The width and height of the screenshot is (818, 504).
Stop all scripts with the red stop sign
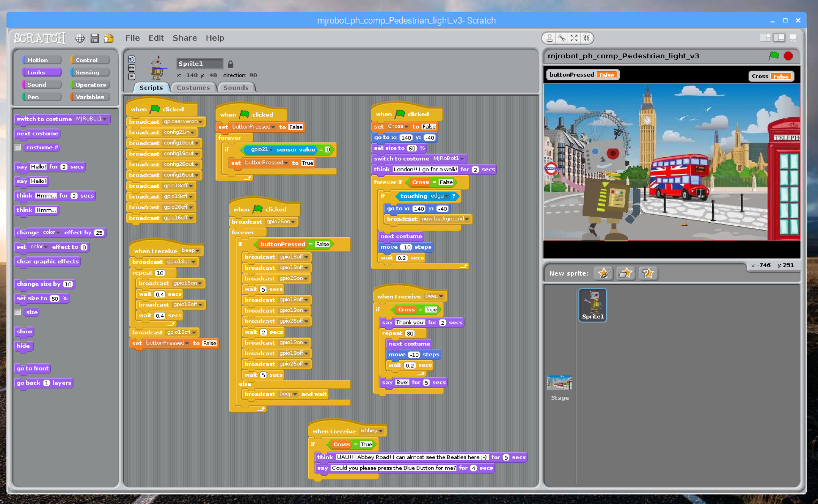[x=788, y=56]
